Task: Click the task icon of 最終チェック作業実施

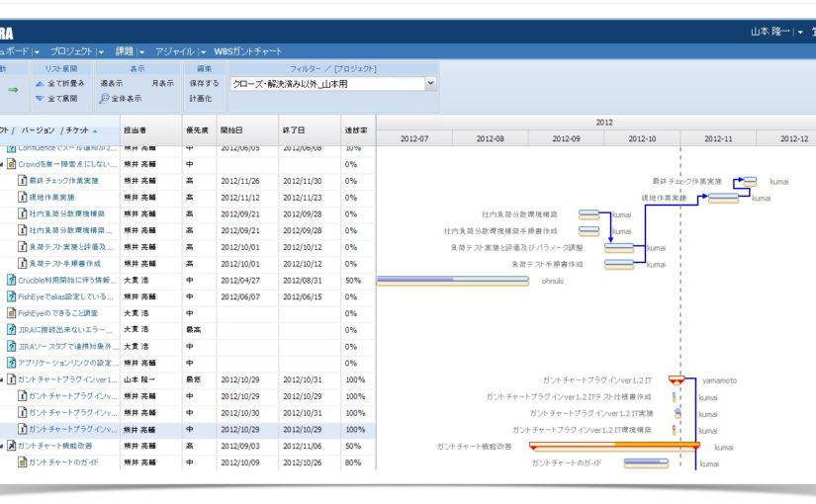Action: 23,181
